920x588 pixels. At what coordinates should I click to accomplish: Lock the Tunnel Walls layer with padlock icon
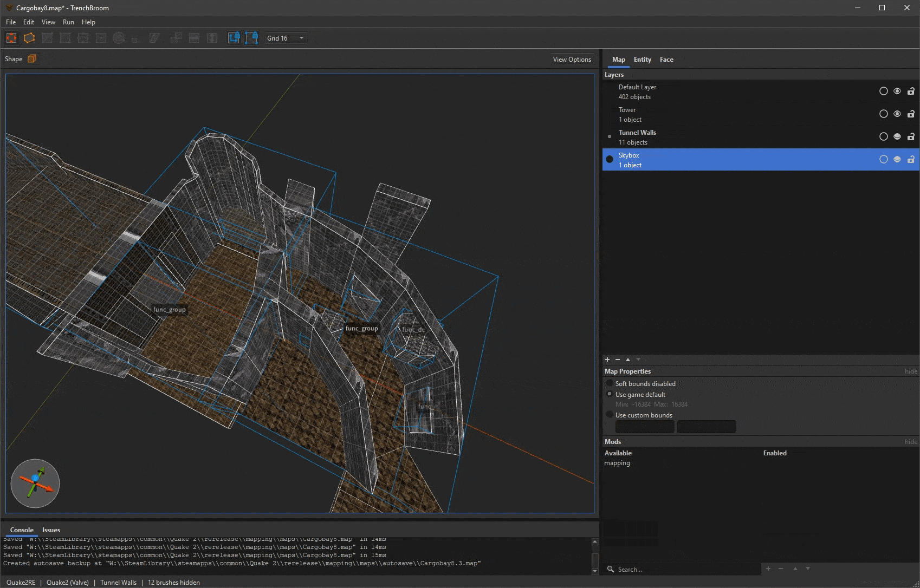click(911, 136)
